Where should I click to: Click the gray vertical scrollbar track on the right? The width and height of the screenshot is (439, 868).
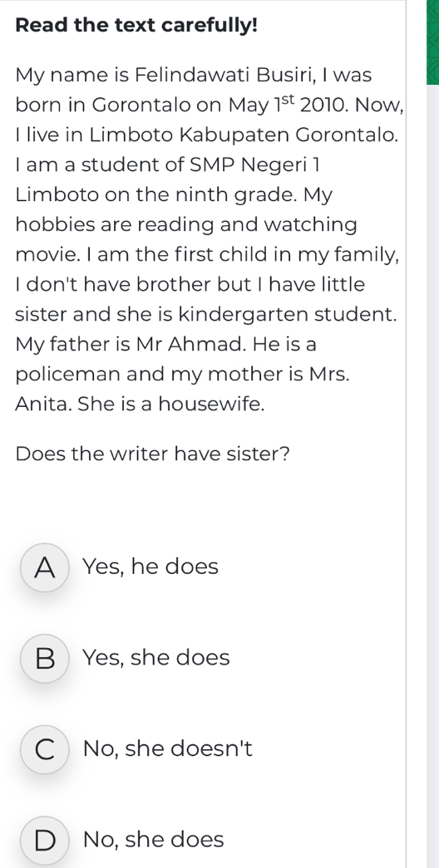pos(432,476)
